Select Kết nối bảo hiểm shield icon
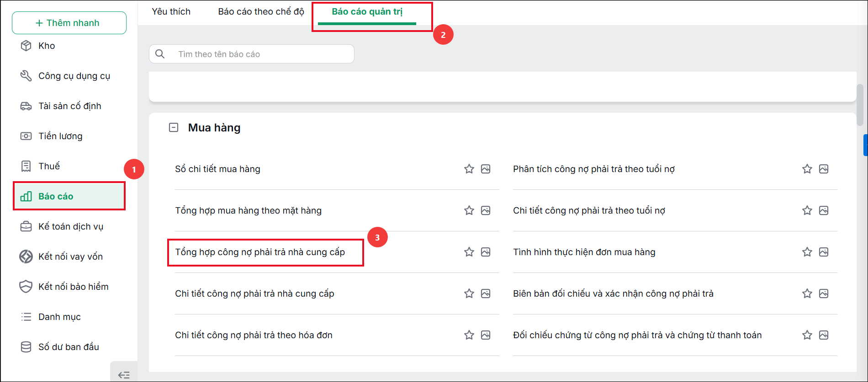 (26, 287)
